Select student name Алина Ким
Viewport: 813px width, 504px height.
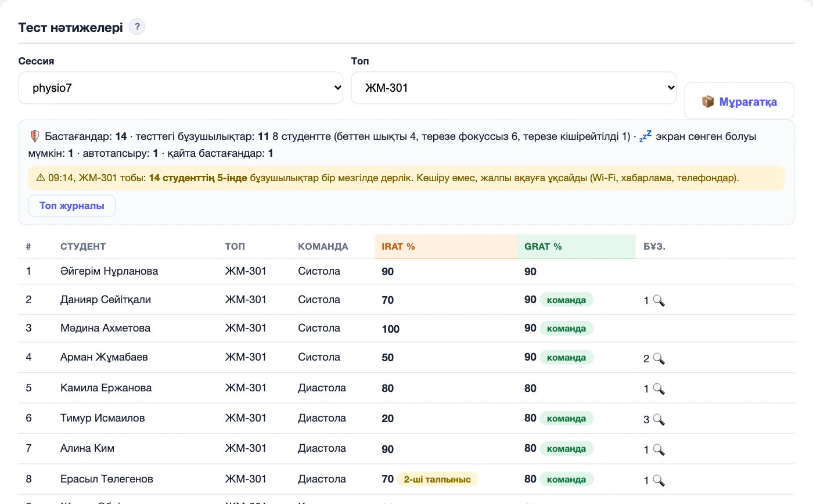pos(87,448)
